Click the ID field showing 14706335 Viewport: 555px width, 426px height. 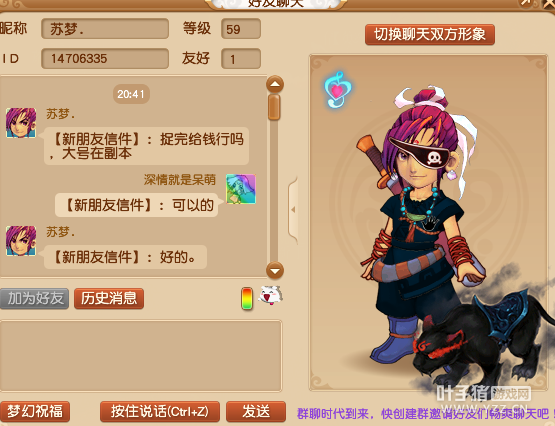click(x=105, y=58)
